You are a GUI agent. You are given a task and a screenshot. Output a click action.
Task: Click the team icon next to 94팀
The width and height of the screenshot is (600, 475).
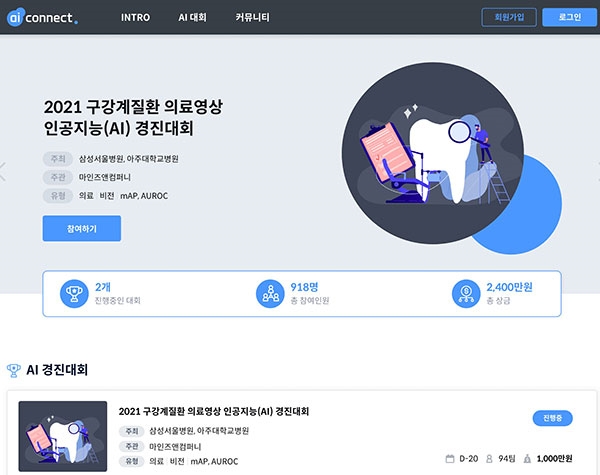489,459
